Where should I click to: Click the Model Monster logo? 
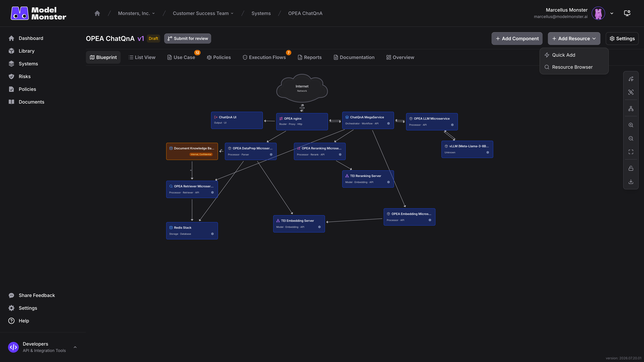click(38, 13)
